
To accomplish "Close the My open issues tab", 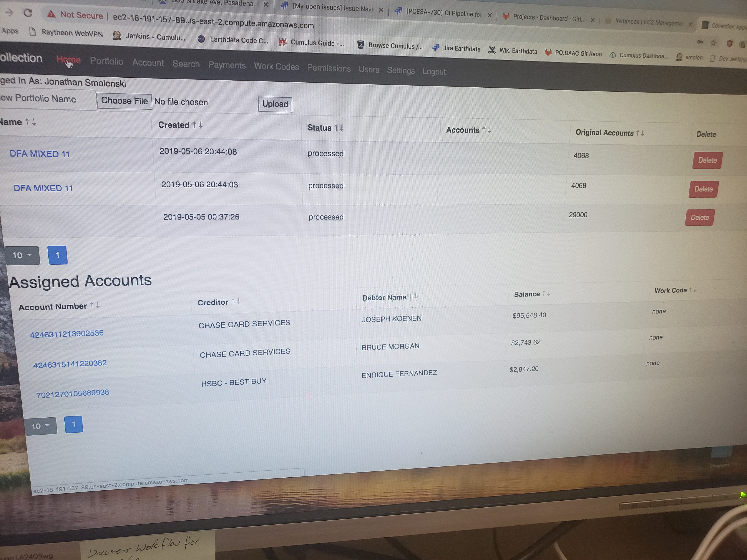I will pos(381,10).
